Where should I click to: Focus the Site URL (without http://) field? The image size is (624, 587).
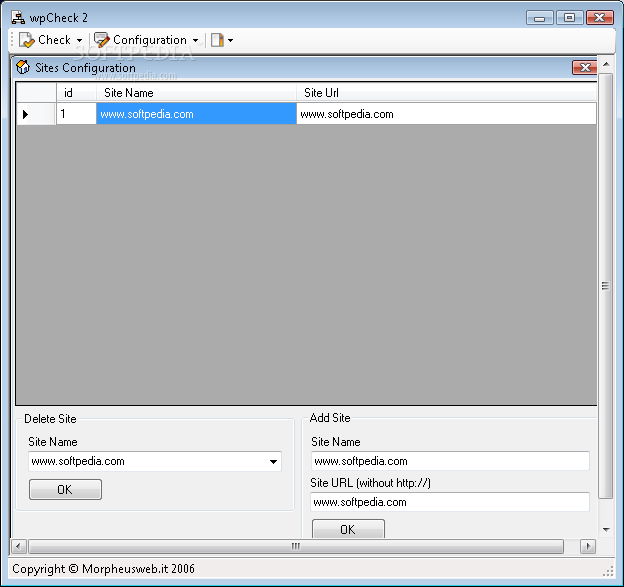450,502
